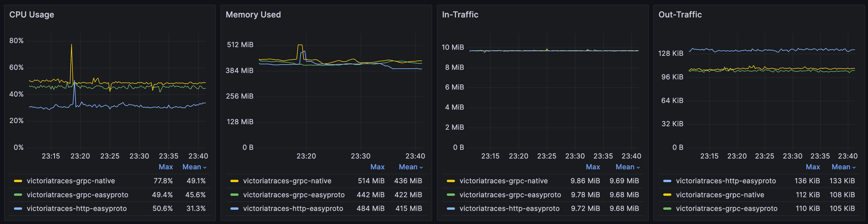Open the In-Traffic panel title menu
This screenshot has height=224, width=868.
[460, 15]
